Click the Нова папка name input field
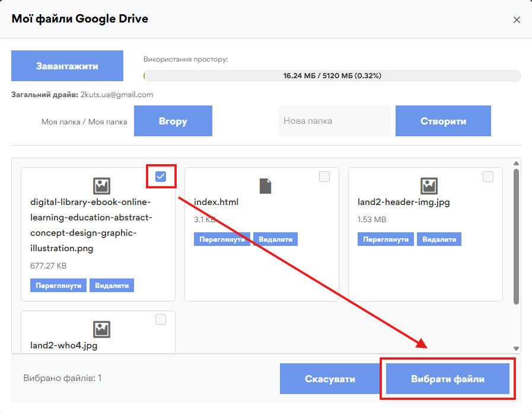The height and width of the screenshot is (413, 532). click(334, 121)
